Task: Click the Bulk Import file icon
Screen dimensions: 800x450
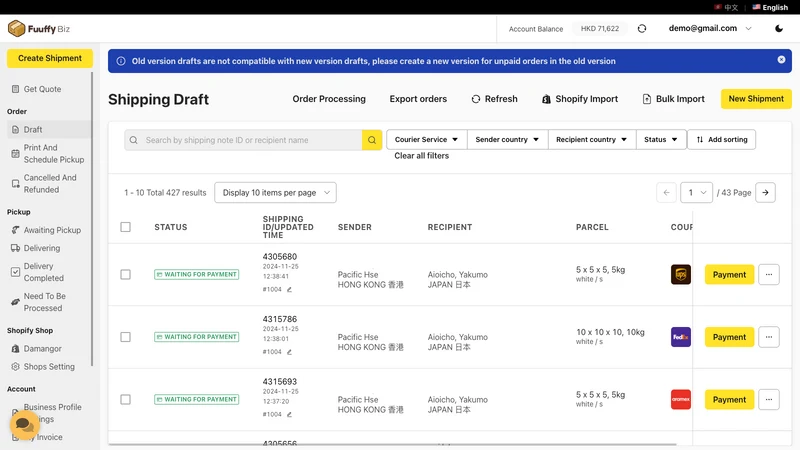Action: (646, 99)
